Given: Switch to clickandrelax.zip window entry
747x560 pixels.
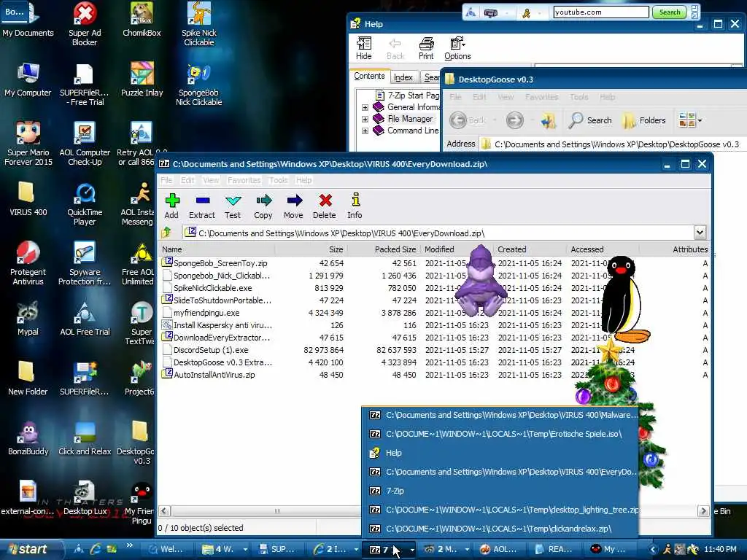Looking at the screenshot, I should click(499, 529).
